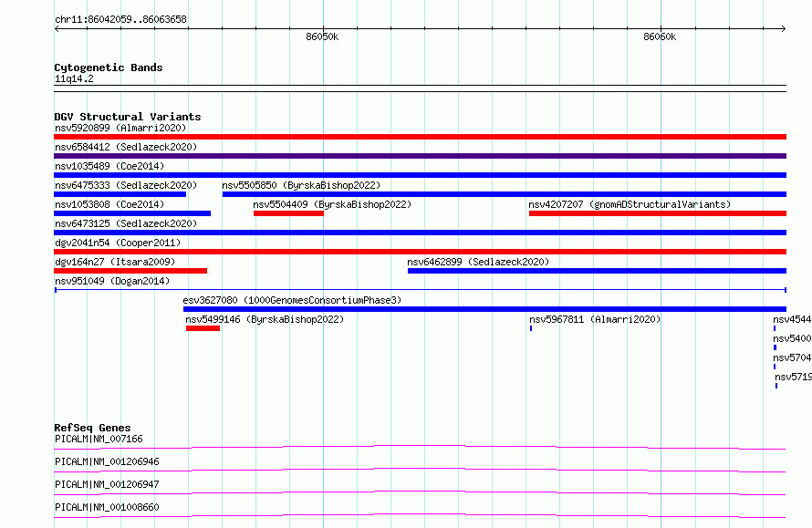Click the truncated nsv5719 variant label
Image resolution: width=812 pixels, height=528 pixels.
(x=794, y=377)
